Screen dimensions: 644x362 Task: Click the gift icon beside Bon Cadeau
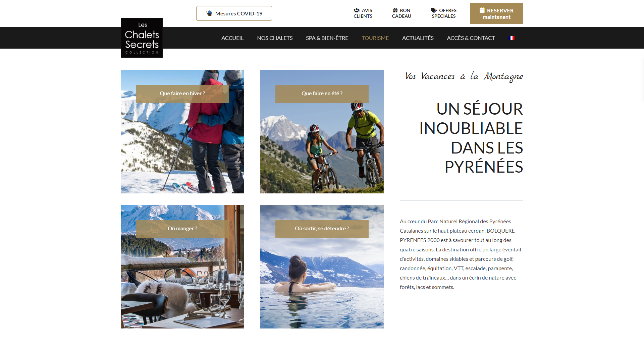coord(395,10)
